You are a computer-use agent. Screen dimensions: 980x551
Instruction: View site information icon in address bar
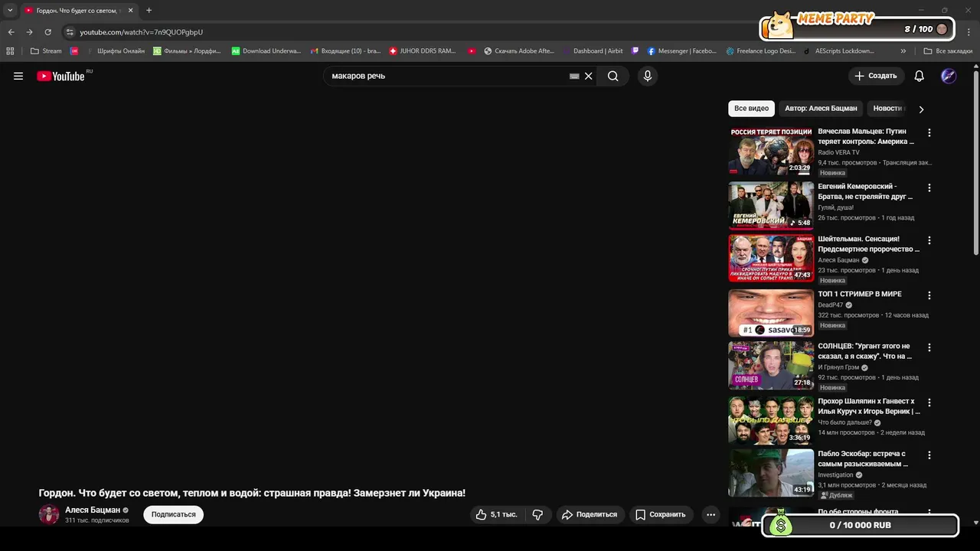click(x=70, y=32)
